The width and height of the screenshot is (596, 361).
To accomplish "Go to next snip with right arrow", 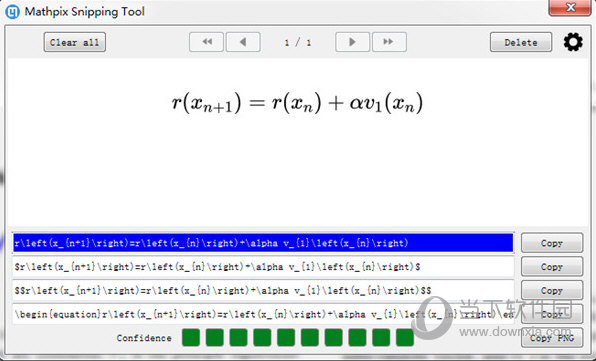I will click(x=352, y=42).
